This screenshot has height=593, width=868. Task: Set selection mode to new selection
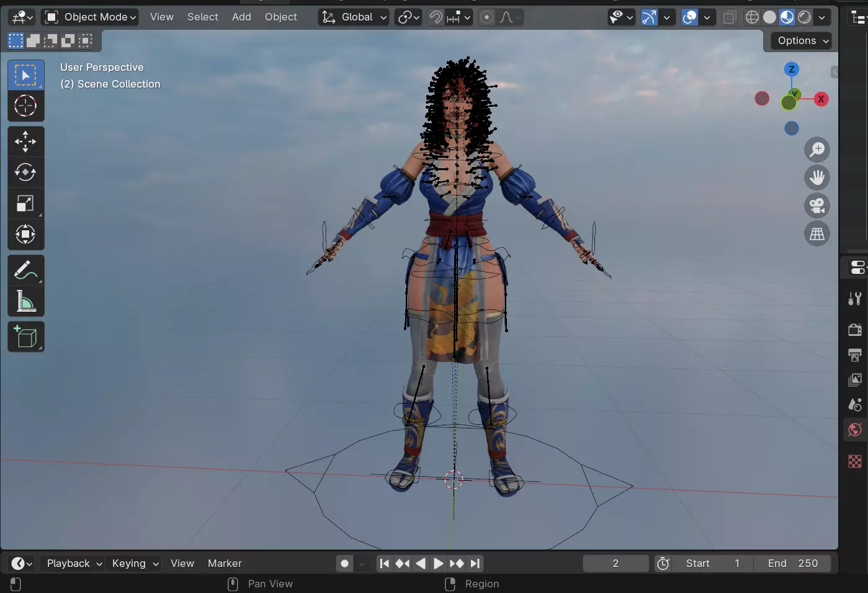click(x=16, y=41)
